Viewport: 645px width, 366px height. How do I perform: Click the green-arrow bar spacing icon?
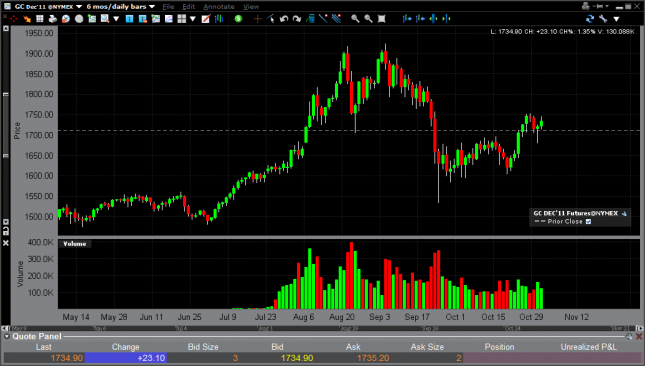434,19
